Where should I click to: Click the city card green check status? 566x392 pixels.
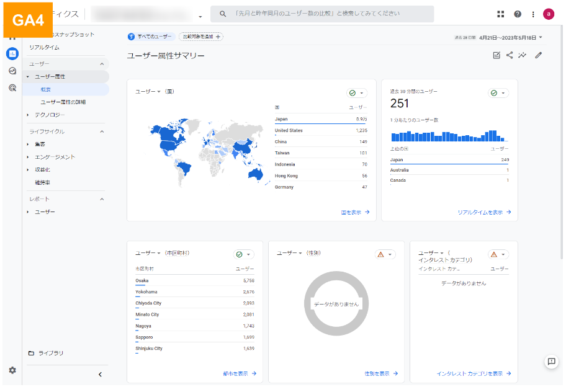pyautogui.click(x=239, y=254)
